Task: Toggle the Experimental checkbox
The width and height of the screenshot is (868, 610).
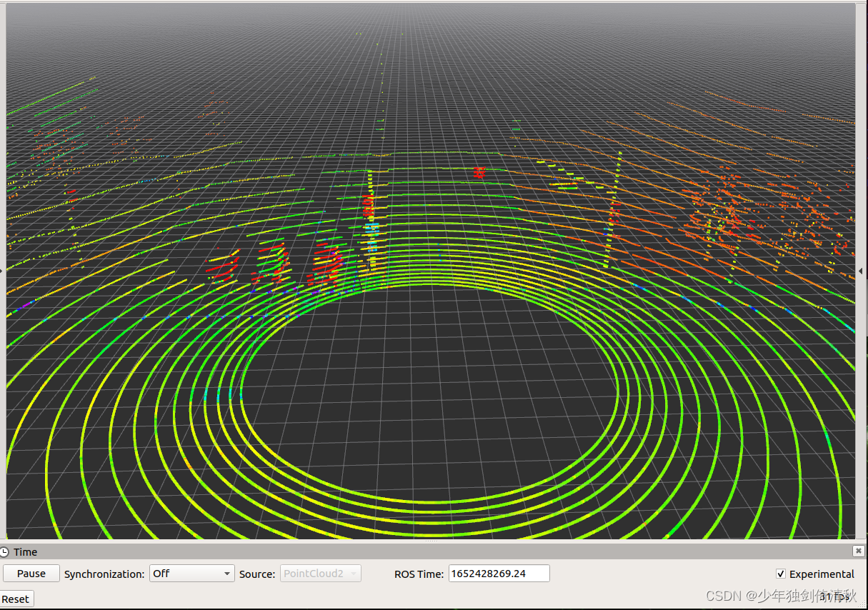Action: [x=781, y=574]
